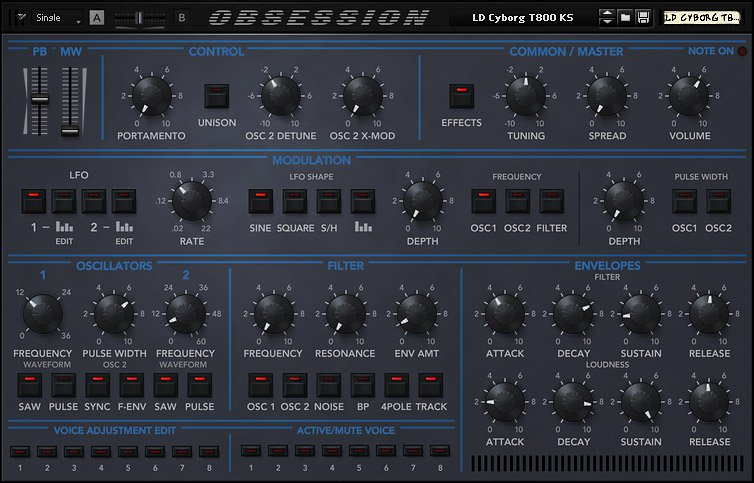Open the Single mode dropdown
This screenshot has height=483, width=754.
[x=59, y=18]
